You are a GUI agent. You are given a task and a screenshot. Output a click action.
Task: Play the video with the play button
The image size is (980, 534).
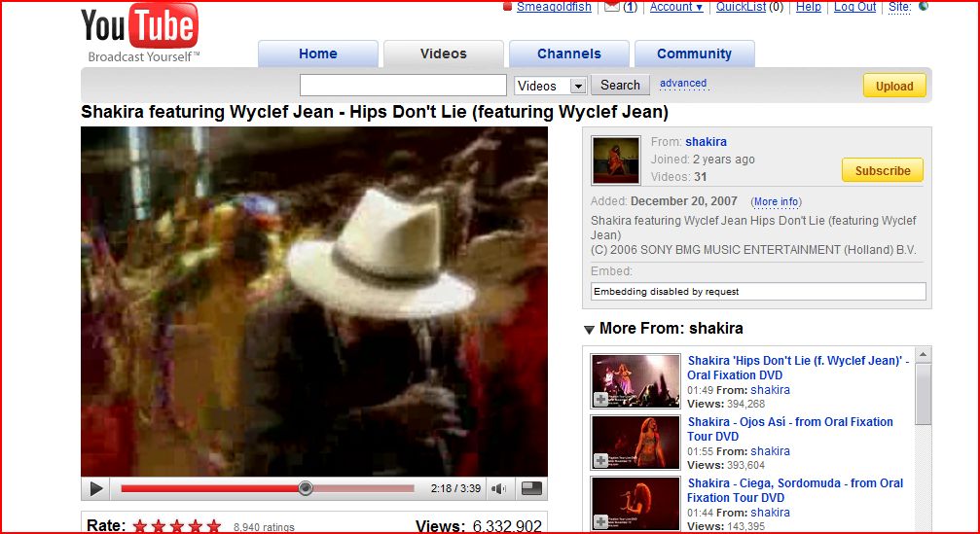(x=95, y=488)
